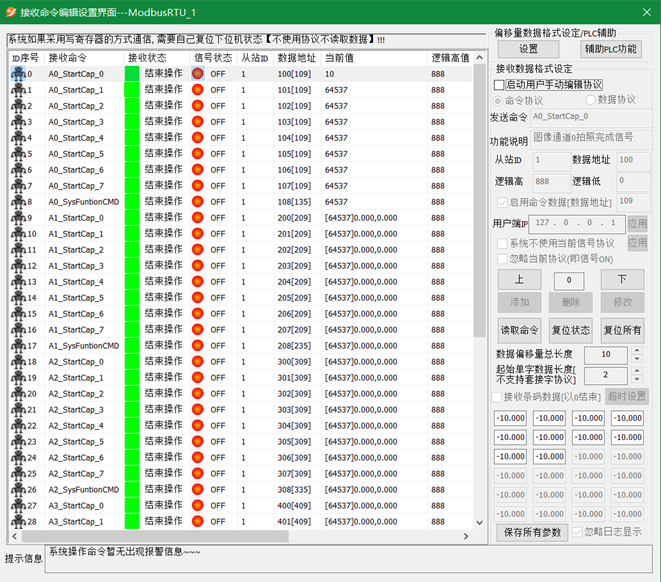Toggle the 忽略日志显示 checkbox

(x=577, y=532)
